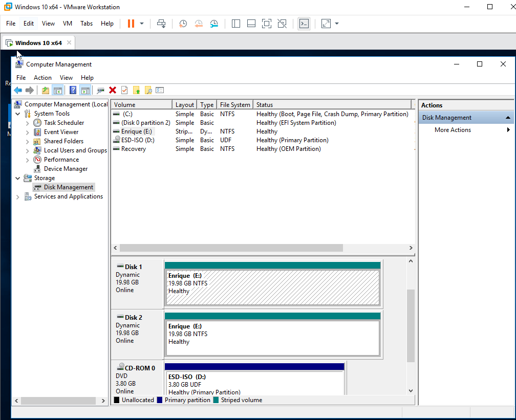Click the Properties checkmark page icon
This screenshot has width=516, height=420.
124,90
